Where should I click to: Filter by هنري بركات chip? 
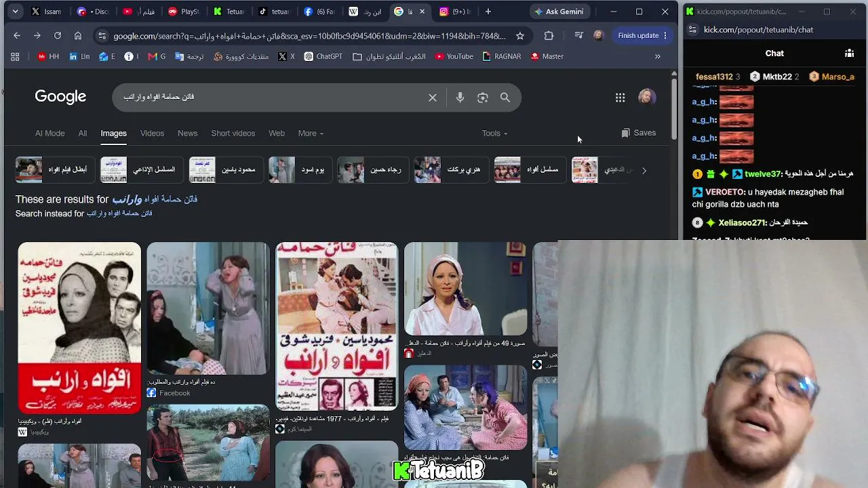tap(450, 170)
